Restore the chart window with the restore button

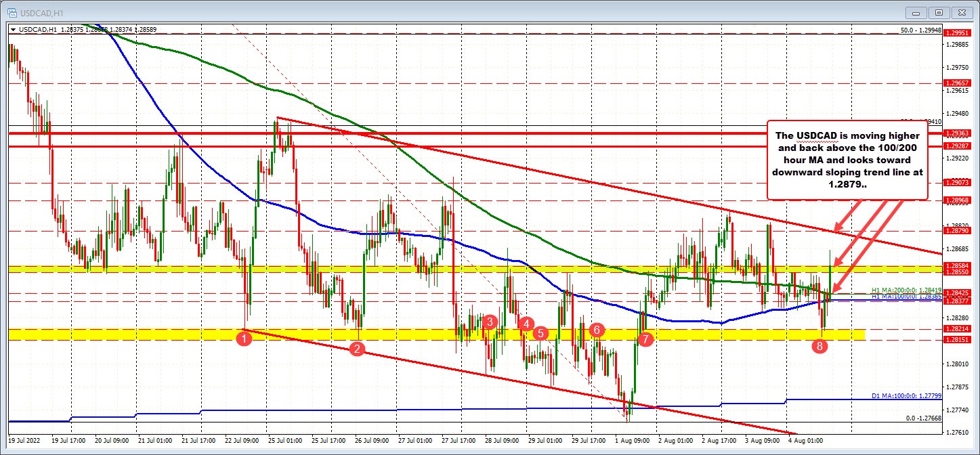(939, 12)
